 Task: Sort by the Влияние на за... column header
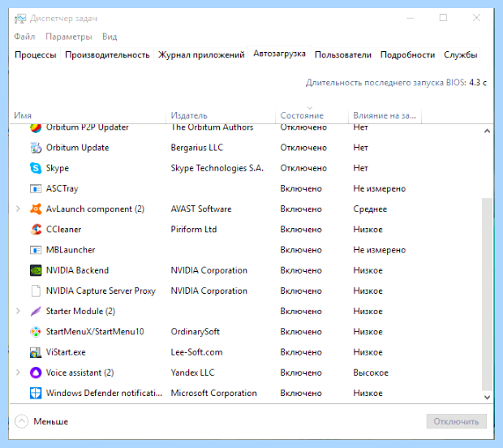(385, 115)
